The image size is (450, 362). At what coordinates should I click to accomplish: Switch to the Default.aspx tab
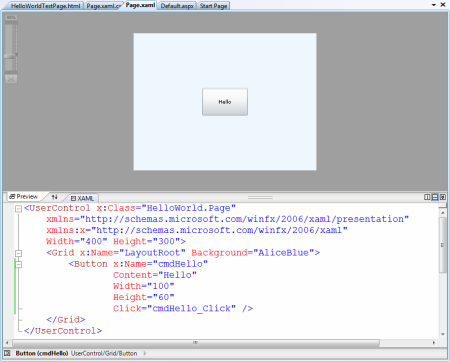pos(177,6)
